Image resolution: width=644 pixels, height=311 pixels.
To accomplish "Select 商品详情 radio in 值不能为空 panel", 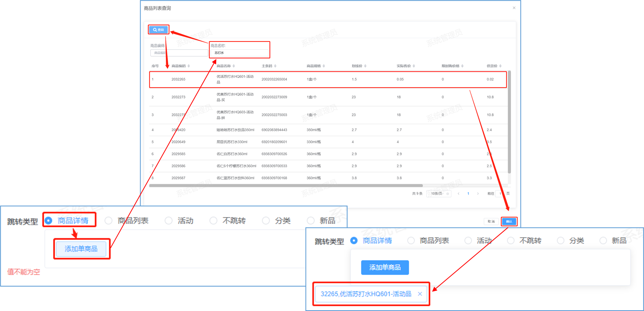I will tap(48, 221).
